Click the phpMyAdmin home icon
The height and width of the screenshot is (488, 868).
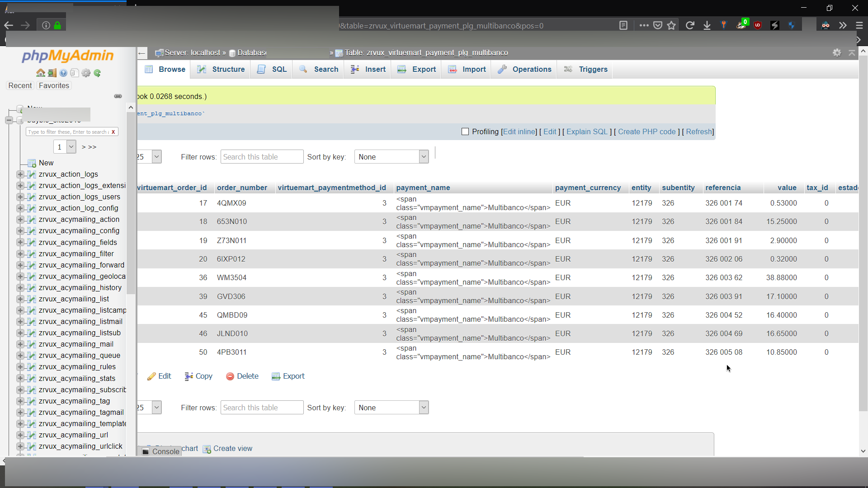[41, 73]
